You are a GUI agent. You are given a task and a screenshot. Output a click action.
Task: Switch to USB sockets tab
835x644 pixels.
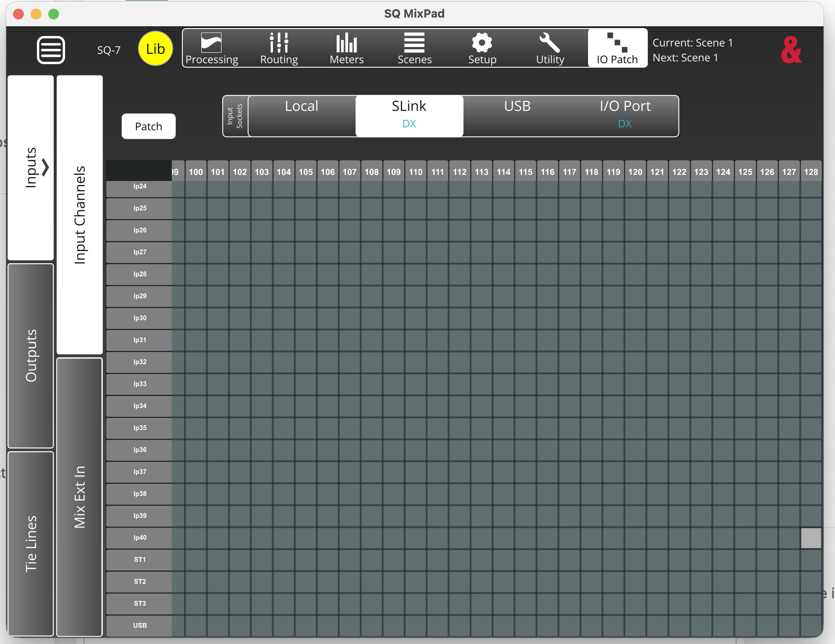pyautogui.click(x=517, y=116)
